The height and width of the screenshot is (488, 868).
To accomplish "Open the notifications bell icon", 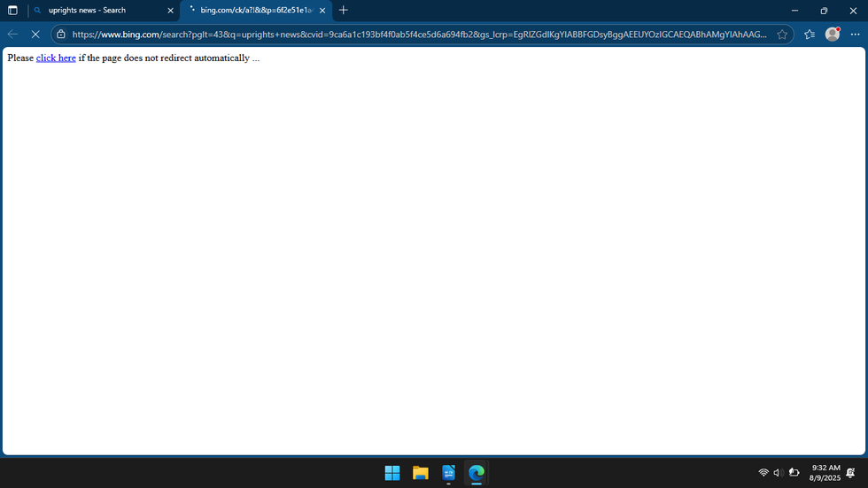I will pos(851,473).
